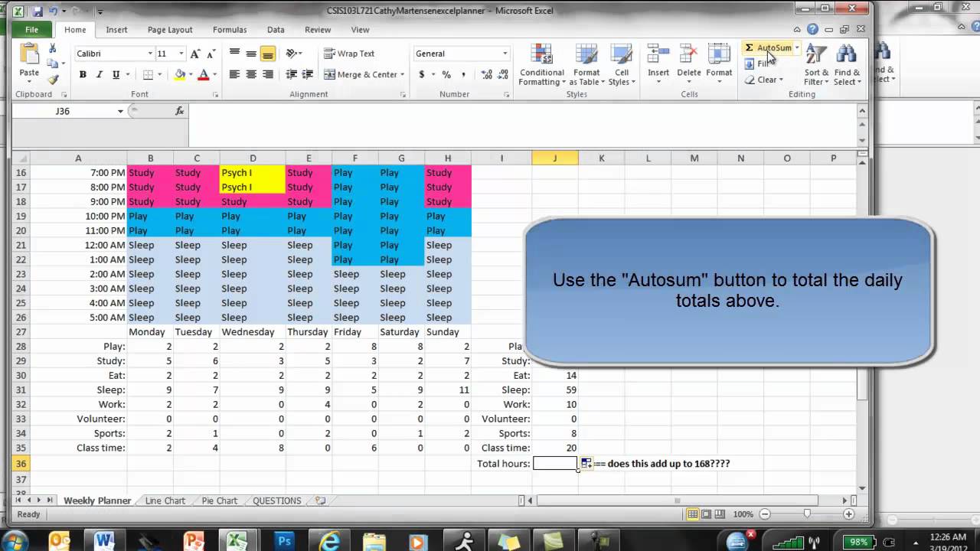The width and height of the screenshot is (980, 551).
Task: Click Increase Decimal icon
Action: pyautogui.click(x=487, y=74)
